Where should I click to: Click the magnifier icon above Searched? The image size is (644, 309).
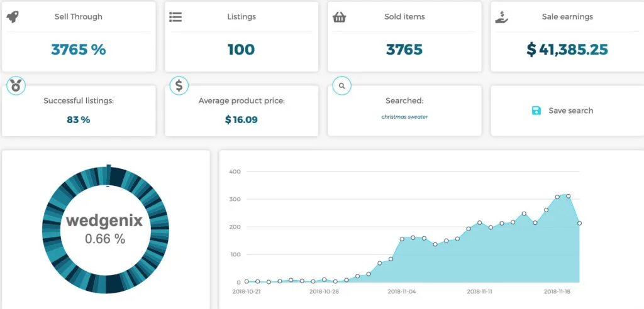(341, 85)
